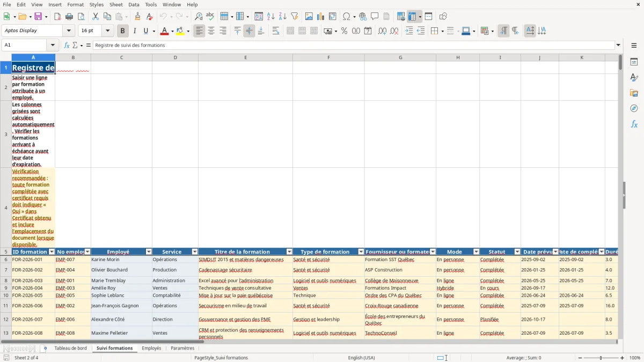Run the spelling check (abc icon)
Screen dimensions: 644x362
[210, 17]
